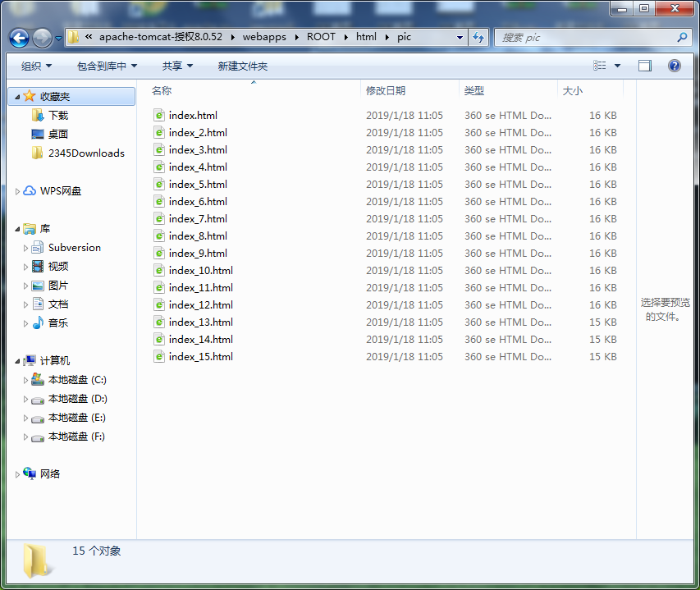Open the recent pages dropdown arrow
The width and height of the screenshot is (700, 590).
(x=58, y=39)
